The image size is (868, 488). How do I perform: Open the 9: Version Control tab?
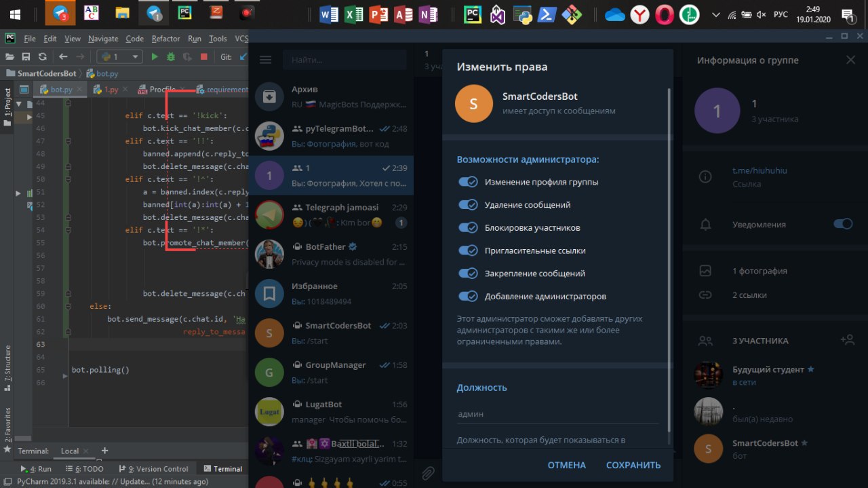153,468
